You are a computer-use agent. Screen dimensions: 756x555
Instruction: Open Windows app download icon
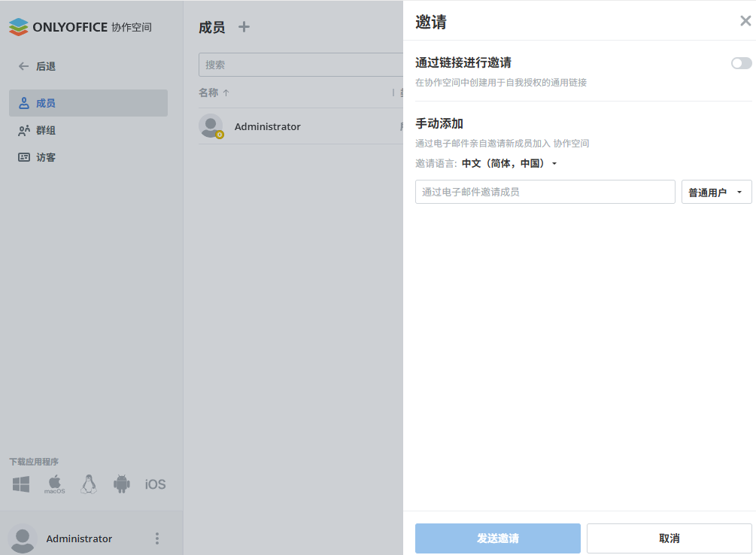pyautogui.click(x=21, y=484)
